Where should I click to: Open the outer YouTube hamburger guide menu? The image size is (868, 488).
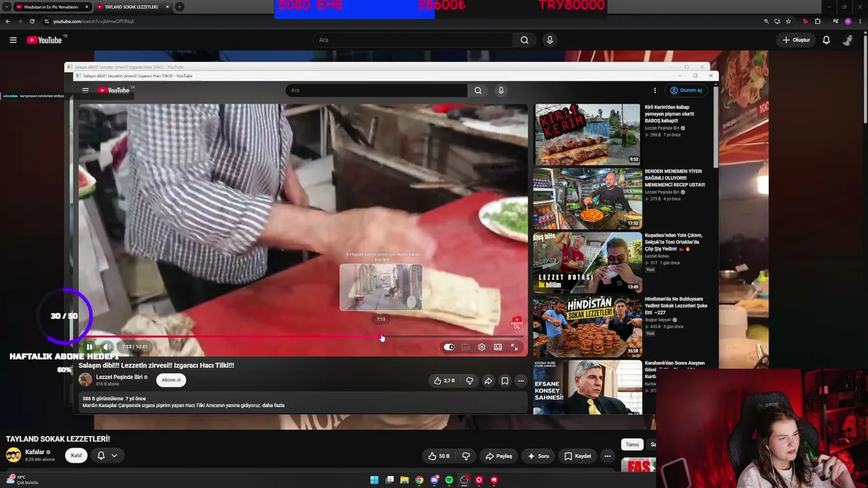pos(13,40)
